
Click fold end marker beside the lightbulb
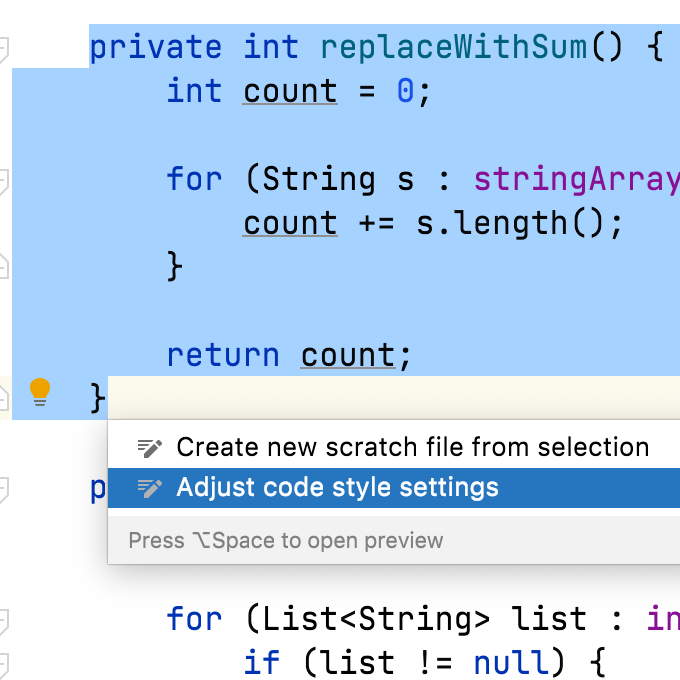(x=4, y=391)
